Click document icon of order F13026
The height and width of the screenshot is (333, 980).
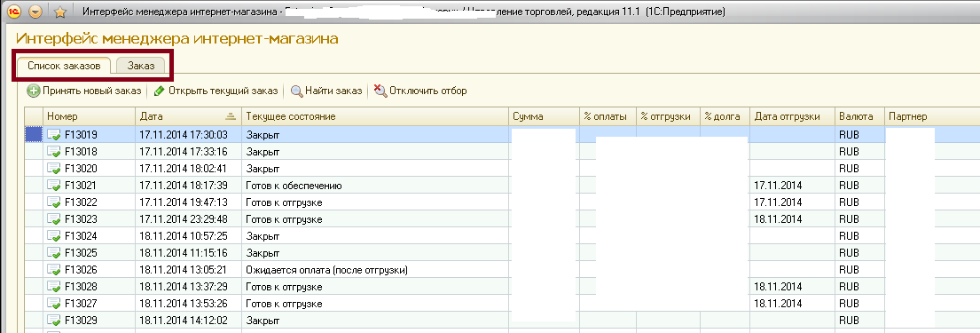[54, 270]
